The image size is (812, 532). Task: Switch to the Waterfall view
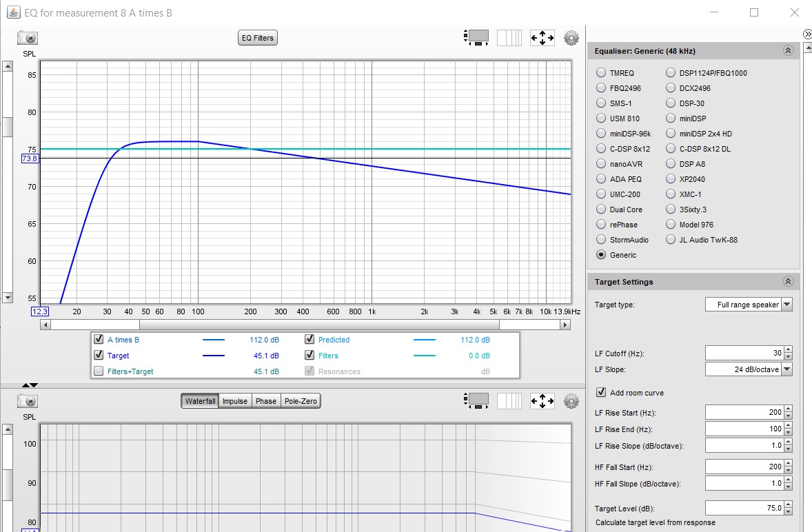coord(200,401)
